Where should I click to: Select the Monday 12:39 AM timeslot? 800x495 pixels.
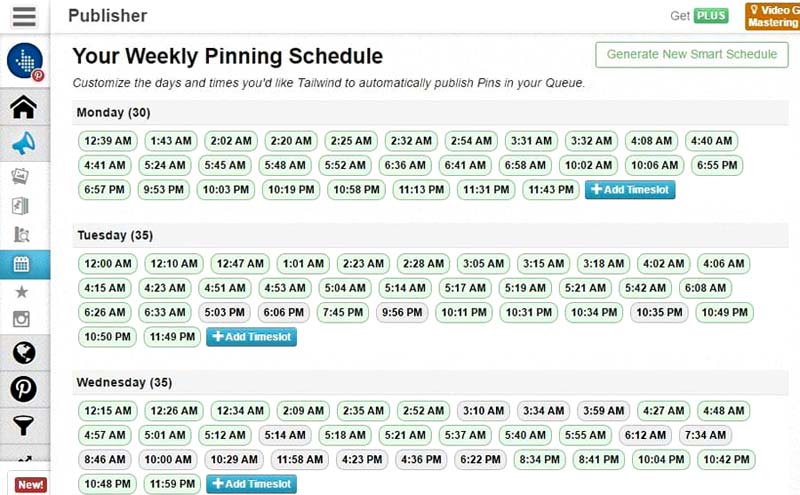coord(108,141)
